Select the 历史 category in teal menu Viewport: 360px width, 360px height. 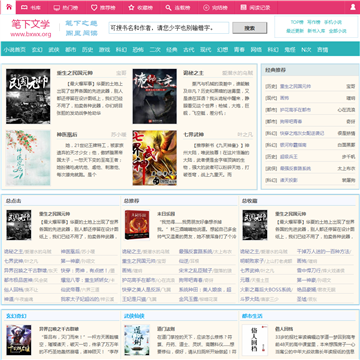pyautogui.click(x=87, y=50)
